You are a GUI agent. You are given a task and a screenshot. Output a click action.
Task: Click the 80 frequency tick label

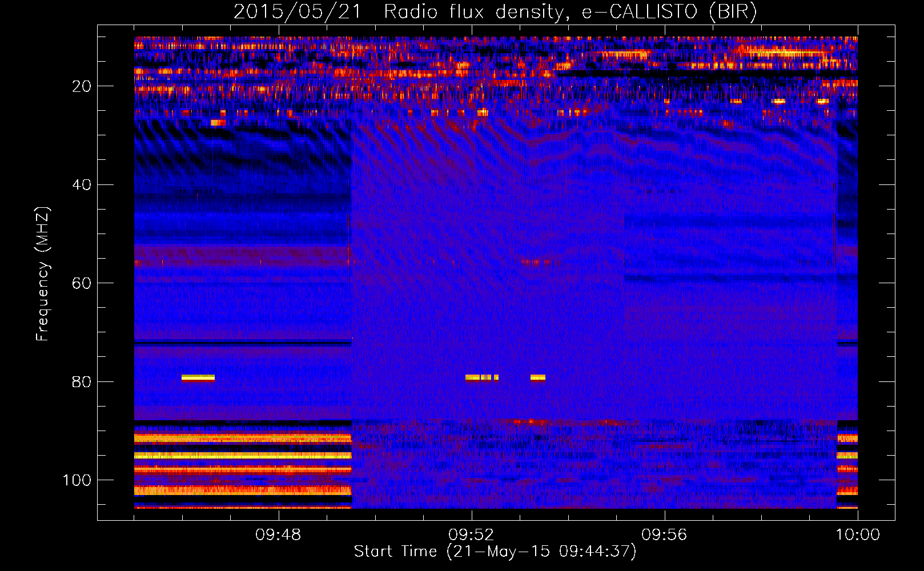(82, 382)
